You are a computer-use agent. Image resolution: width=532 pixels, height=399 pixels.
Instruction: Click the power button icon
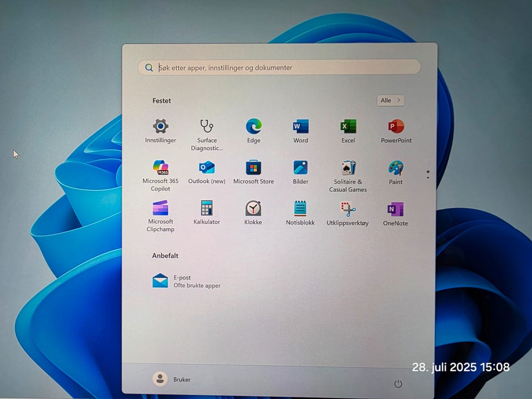coord(398,383)
